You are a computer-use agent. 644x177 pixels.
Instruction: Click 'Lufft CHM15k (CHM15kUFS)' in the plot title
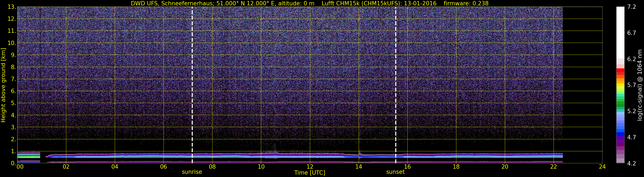(362, 3)
